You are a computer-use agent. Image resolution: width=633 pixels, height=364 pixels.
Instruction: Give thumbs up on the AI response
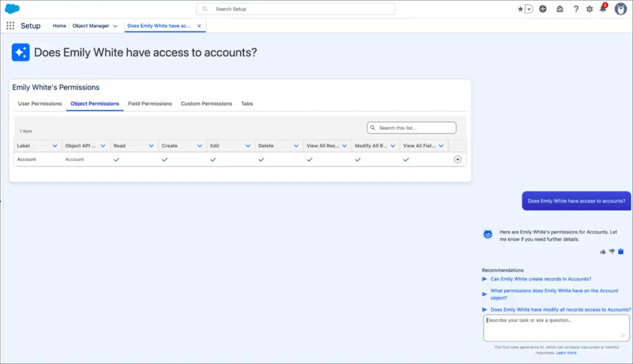pos(603,252)
